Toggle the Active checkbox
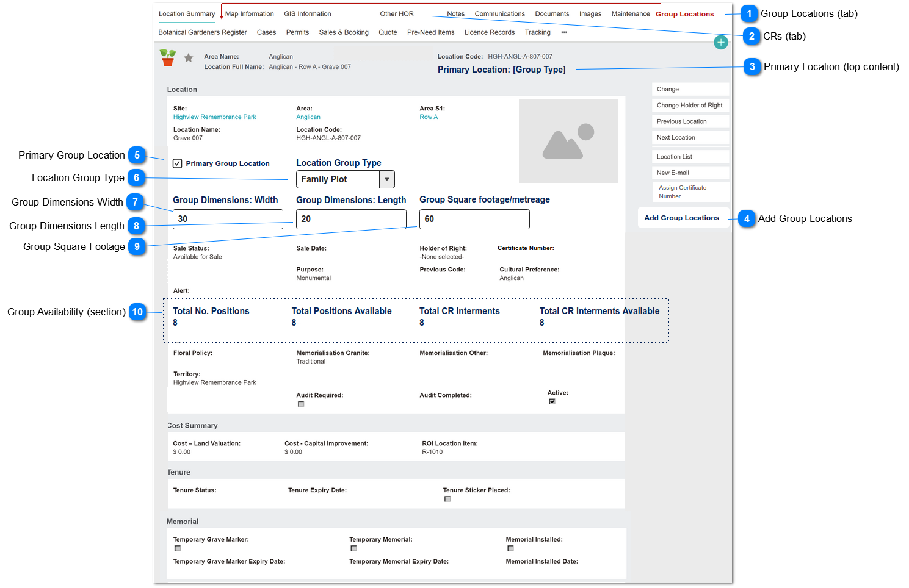The width and height of the screenshot is (909, 588). pos(552,401)
